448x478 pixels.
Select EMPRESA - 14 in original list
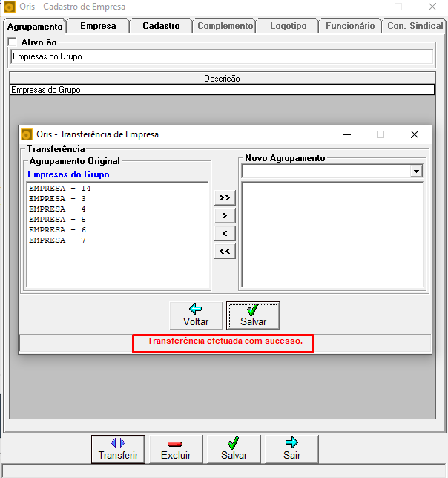pyautogui.click(x=59, y=189)
